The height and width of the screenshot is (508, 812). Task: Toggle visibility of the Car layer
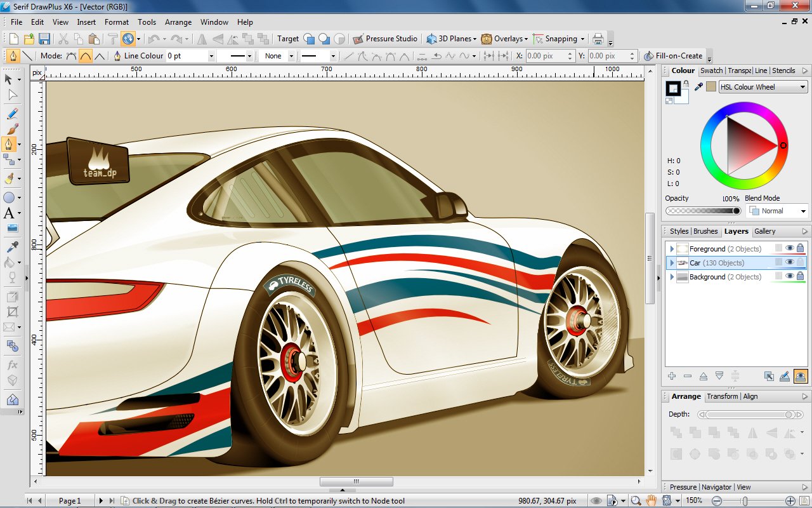790,262
